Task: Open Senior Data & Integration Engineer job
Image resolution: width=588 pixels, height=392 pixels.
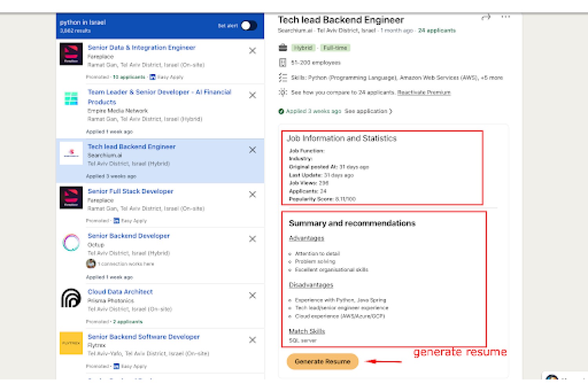Action: [142, 47]
